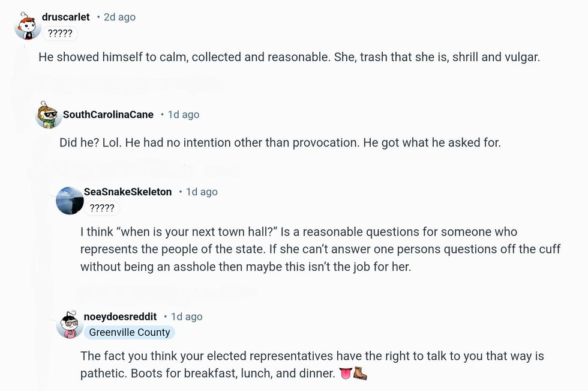Click the tongue emoji after "dinner."
Image resolution: width=588 pixels, height=391 pixels.
(x=346, y=373)
